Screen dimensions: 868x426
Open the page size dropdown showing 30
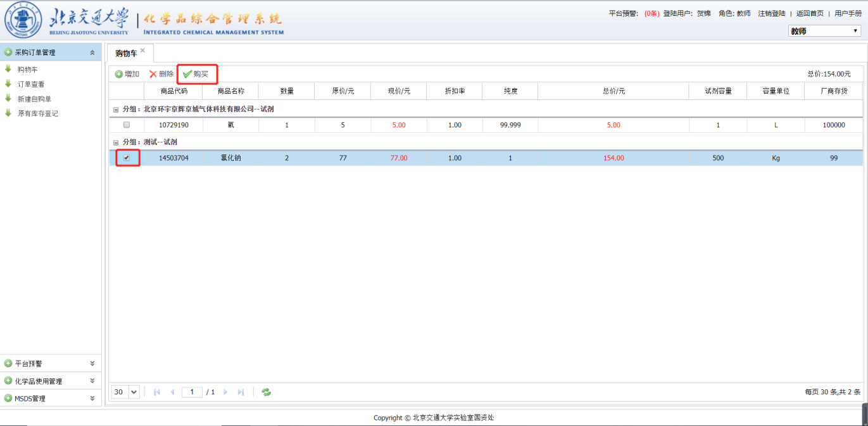click(x=125, y=392)
